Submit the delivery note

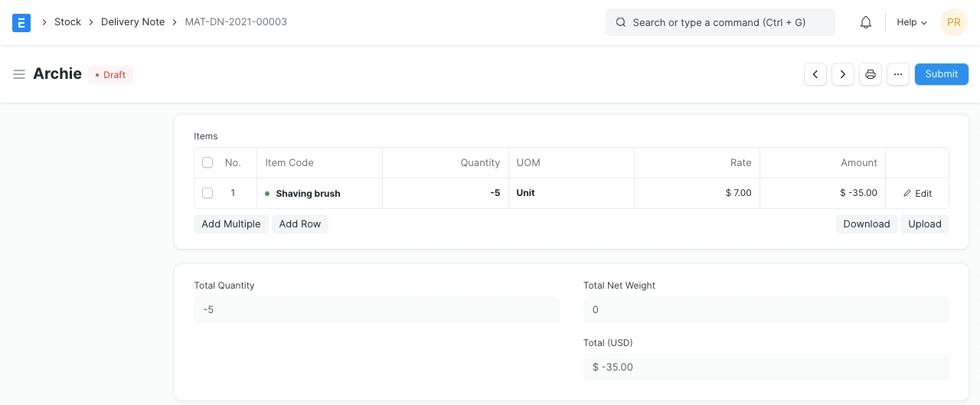click(x=941, y=74)
